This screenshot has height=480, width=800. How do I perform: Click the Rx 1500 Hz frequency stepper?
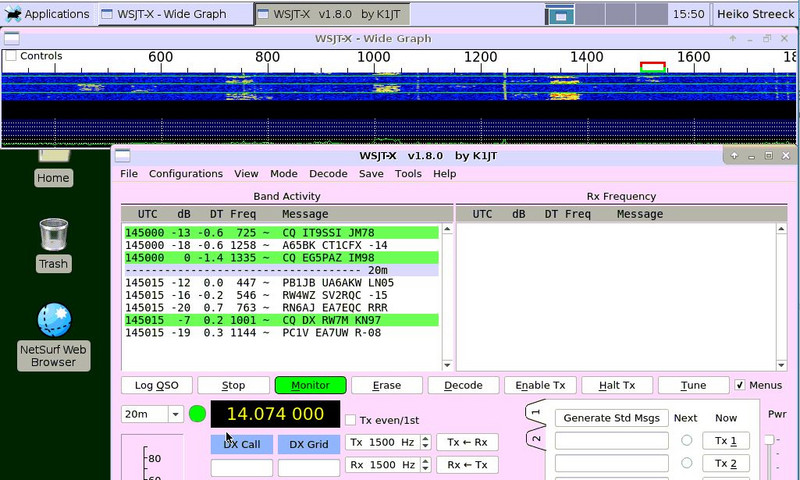(x=426, y=465)
